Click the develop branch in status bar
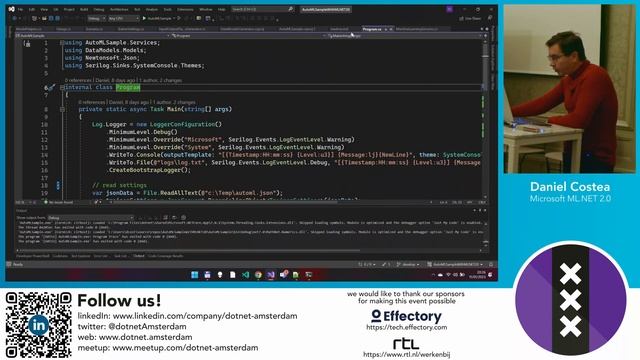This screenshot has width=640, height=360. 408,264
